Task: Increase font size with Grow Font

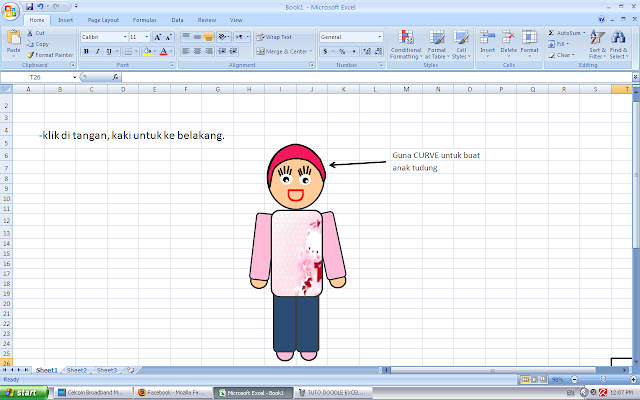Action: [158, 37]
